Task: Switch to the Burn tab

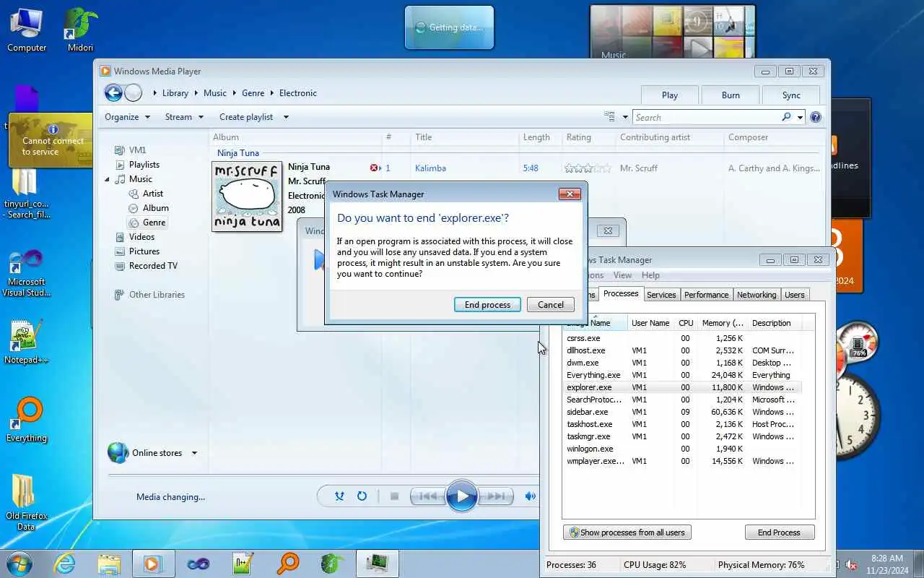Action: coord(731,95)
